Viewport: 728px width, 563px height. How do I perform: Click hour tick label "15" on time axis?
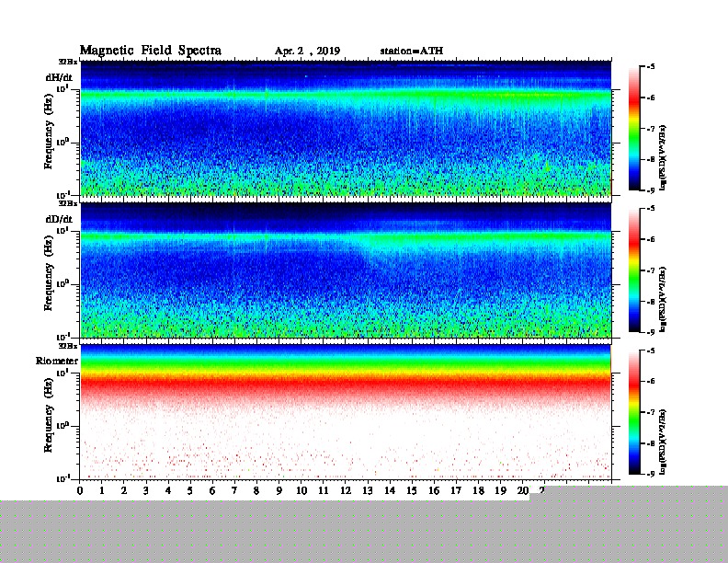412,490
